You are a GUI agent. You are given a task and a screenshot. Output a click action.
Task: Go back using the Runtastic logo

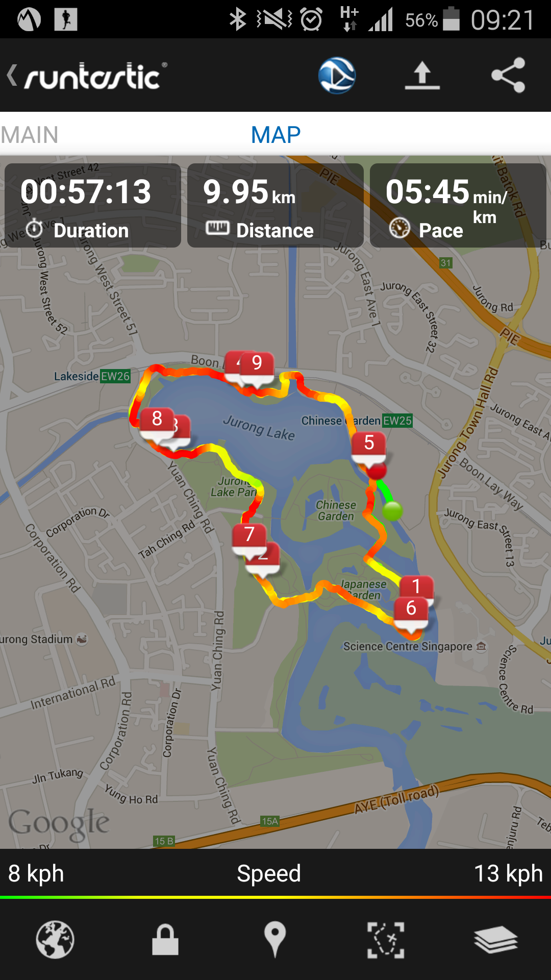87,76
